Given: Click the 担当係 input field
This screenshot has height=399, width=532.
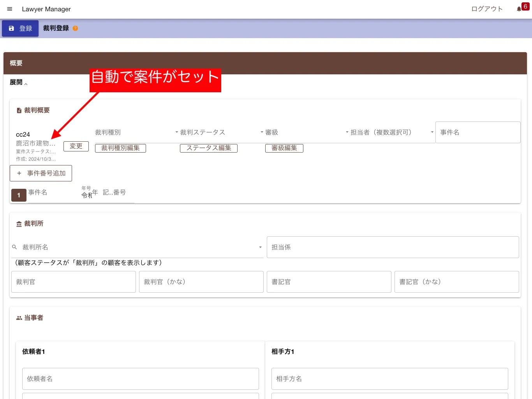Looking at the screenshot, I should point(393,247).
